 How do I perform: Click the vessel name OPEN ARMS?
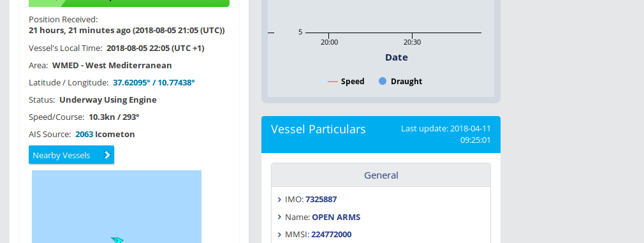[x=336, y=217]
